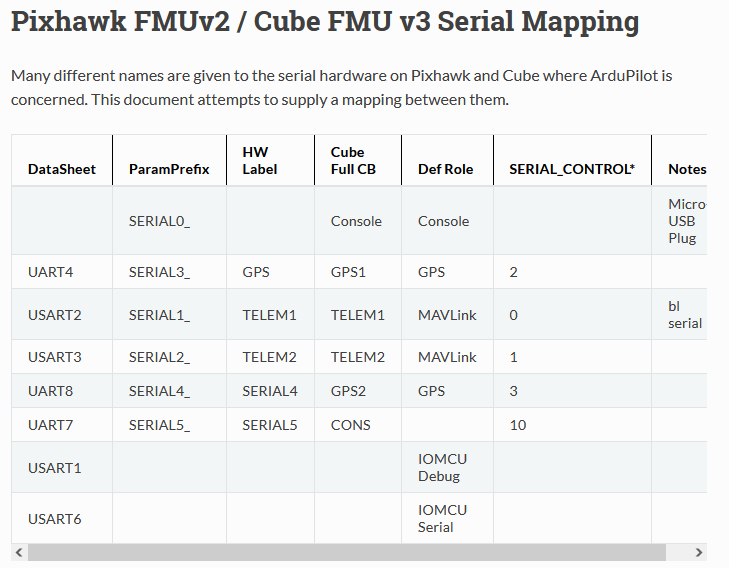729x568 pixels.
Task: Click the SERIAL5_ parameter prefix cell
Action: coord(169,425)
